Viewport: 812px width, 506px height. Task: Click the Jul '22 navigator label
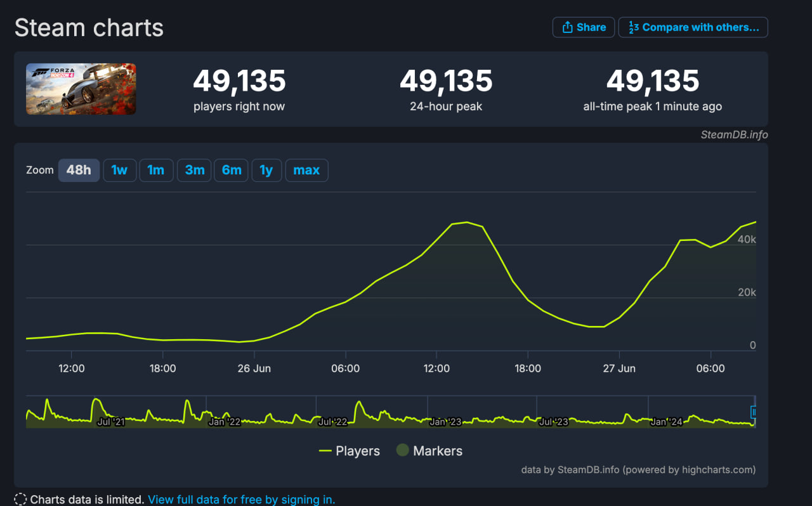point(332,422)
